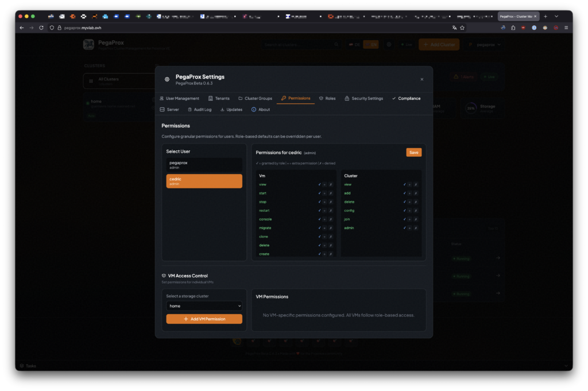
Task: Click the translate page icon in address bar
Action: [454, 28]
